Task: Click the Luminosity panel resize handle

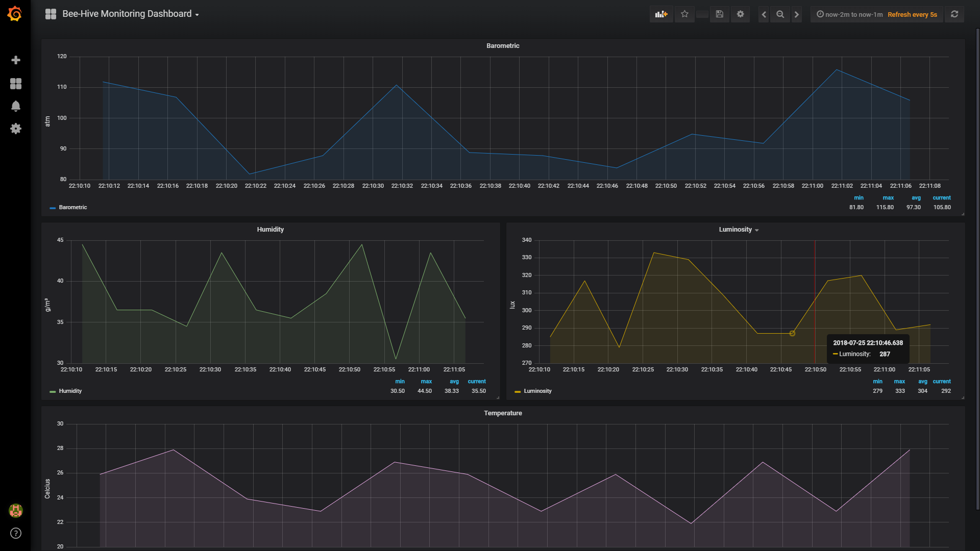Action: (963, 398)
